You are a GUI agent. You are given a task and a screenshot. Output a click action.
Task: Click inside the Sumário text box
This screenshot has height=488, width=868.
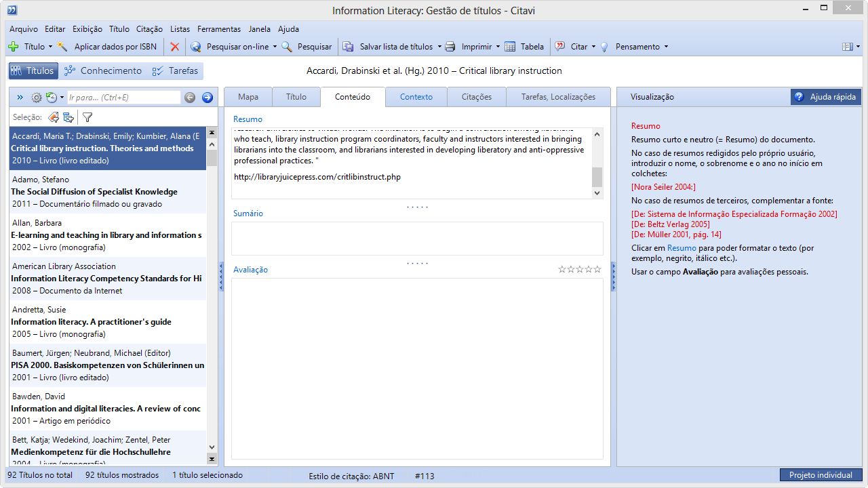(417, 239)
